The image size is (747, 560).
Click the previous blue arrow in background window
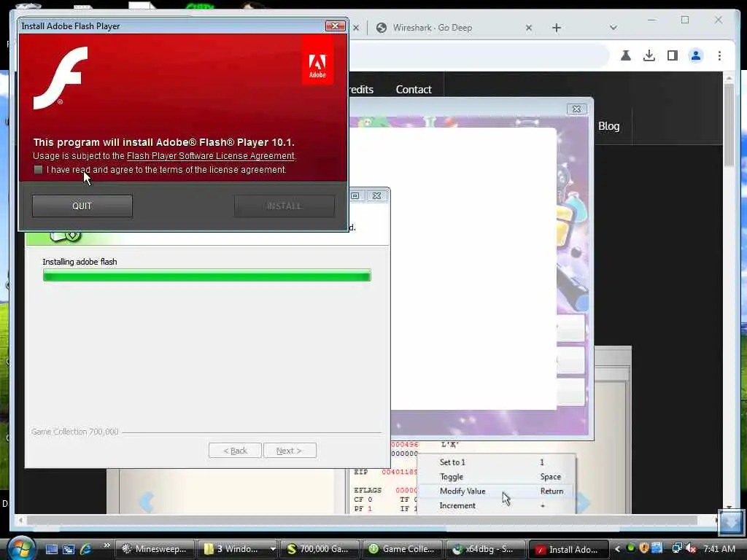[146, 502]
